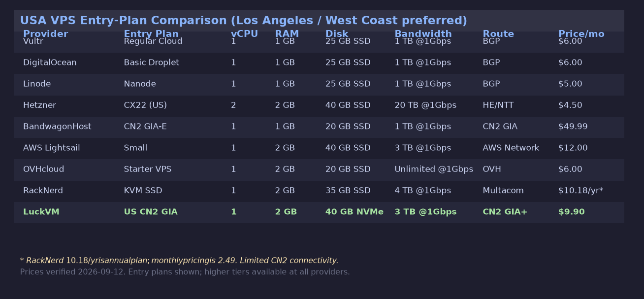Click the $10.18/yr* price cell
Viewport: 644px width, 299px height.
tap(581, 191)
